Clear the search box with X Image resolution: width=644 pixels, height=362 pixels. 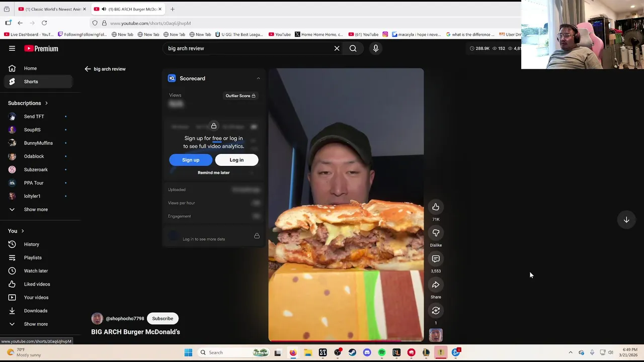point(337,48)
